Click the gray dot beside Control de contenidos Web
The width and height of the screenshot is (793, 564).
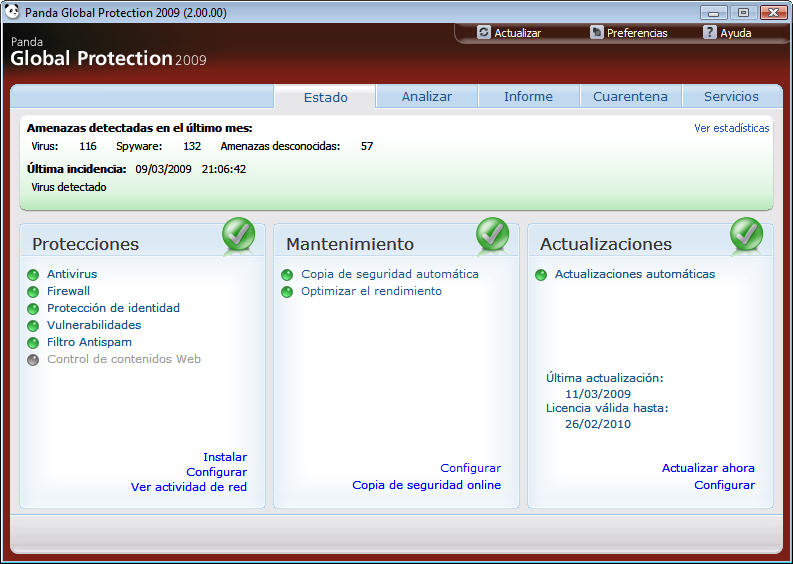tap(33, 360)
